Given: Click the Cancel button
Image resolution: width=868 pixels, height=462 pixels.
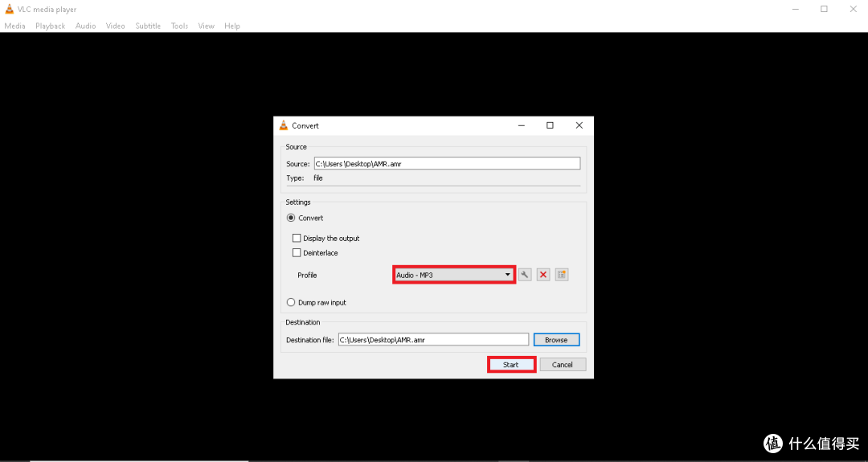Looking at the screenshot, I should [563, 365].
